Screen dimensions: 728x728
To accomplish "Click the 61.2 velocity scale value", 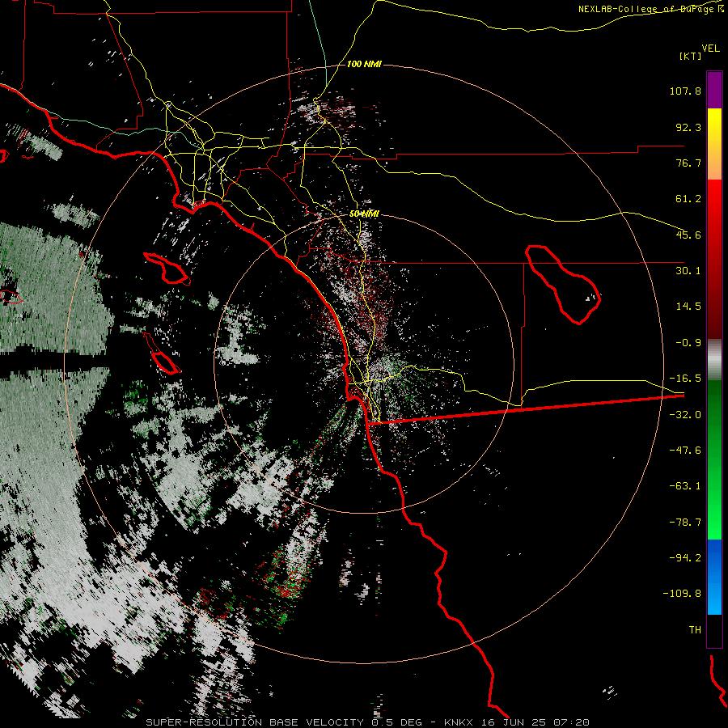I will point(688,199).
